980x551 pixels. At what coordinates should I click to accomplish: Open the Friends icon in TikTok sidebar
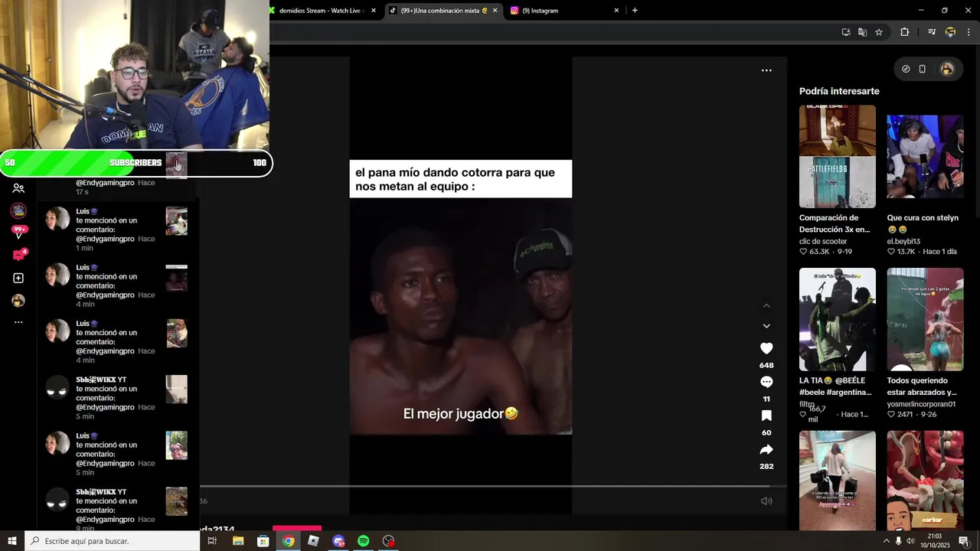click(18, 188)
